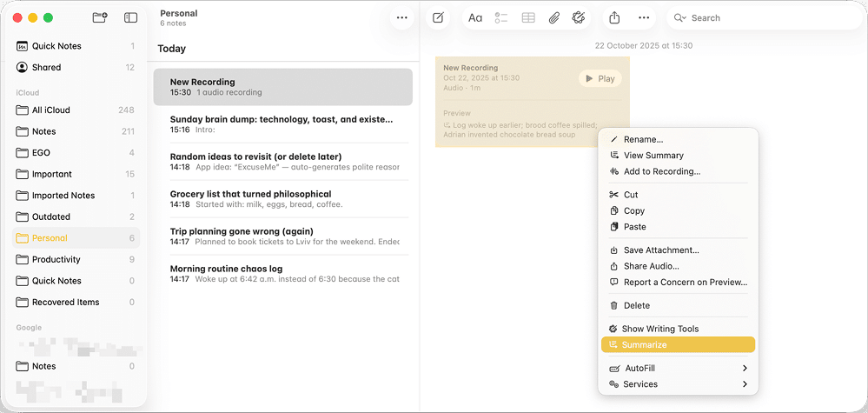Open Quick Notes at the top of sidebar
The height and width of the screenshot is (413, 868).
coord(76,46)
